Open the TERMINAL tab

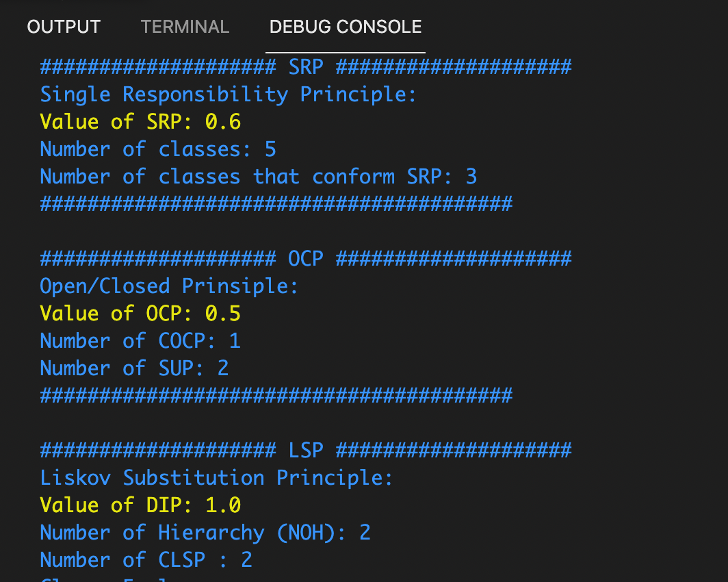click(185, 27)
